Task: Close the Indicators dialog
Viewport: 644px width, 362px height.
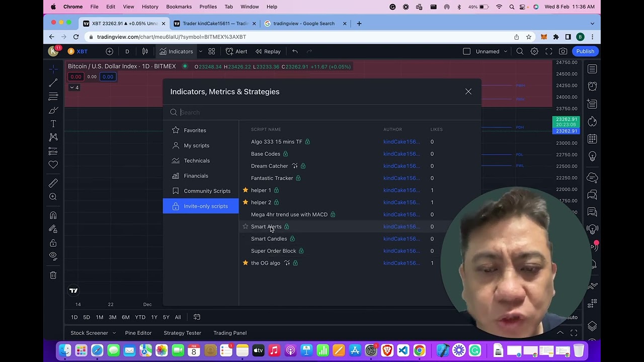Action: (x=468, y=92)
